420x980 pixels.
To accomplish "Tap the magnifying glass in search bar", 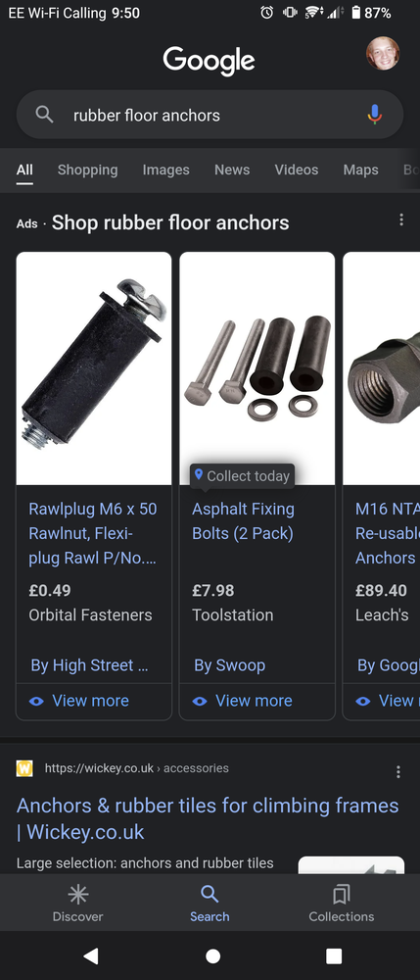I will (x=44, y=115).
